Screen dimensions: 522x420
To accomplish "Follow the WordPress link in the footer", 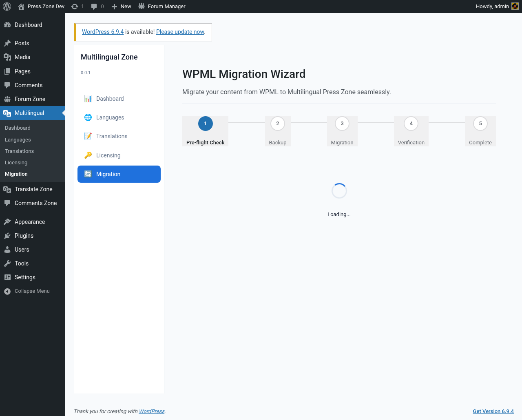I will click(152, 411).
